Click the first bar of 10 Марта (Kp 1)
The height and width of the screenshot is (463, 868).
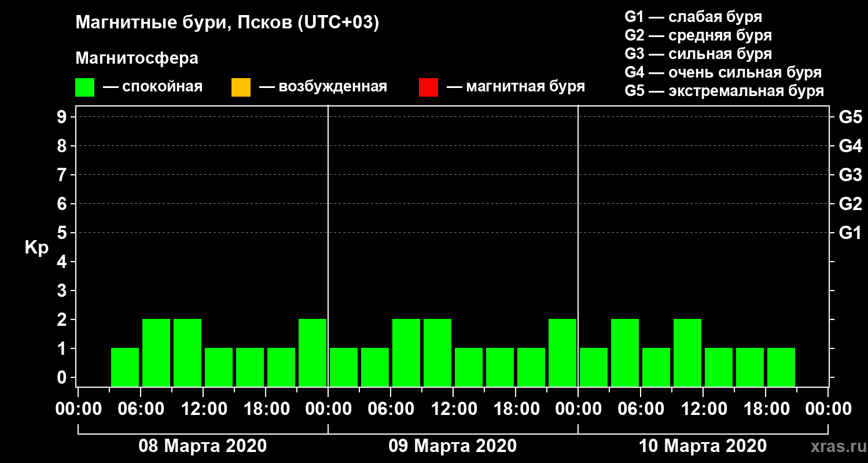click(594, 367)
